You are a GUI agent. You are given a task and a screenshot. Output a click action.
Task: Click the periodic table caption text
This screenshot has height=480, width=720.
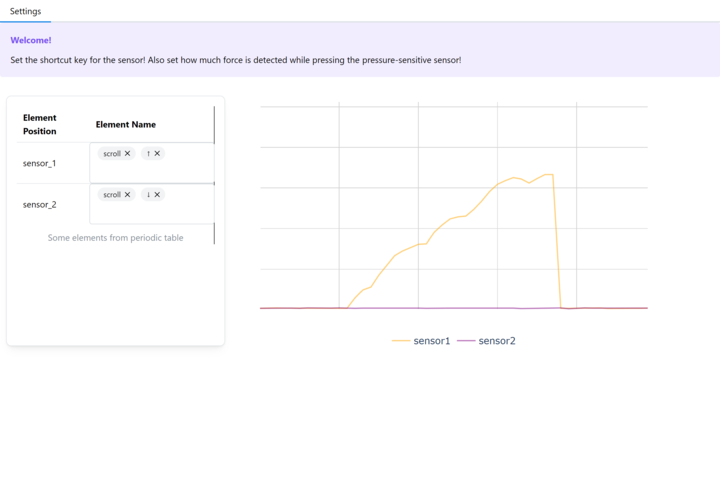tap(115, 238)
